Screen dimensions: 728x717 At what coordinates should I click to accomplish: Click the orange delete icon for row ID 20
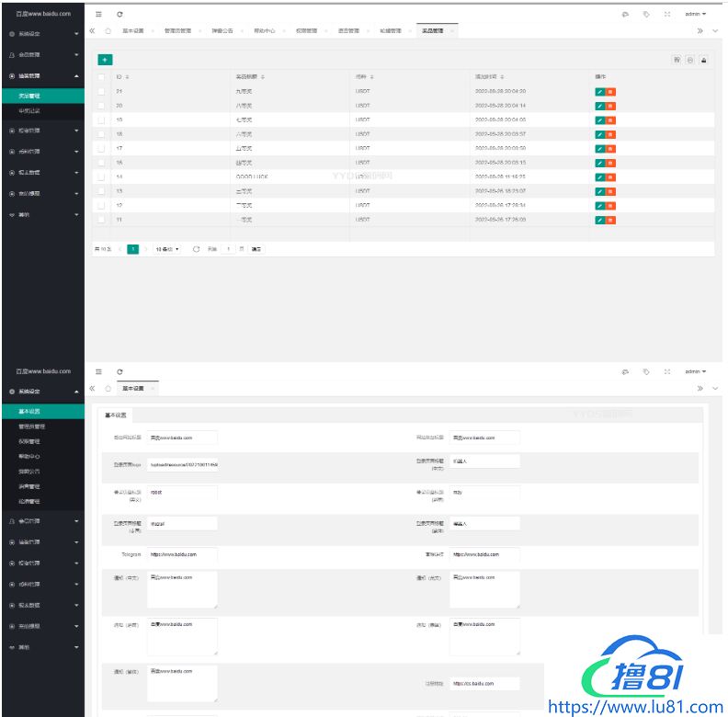tap(611, 106)
